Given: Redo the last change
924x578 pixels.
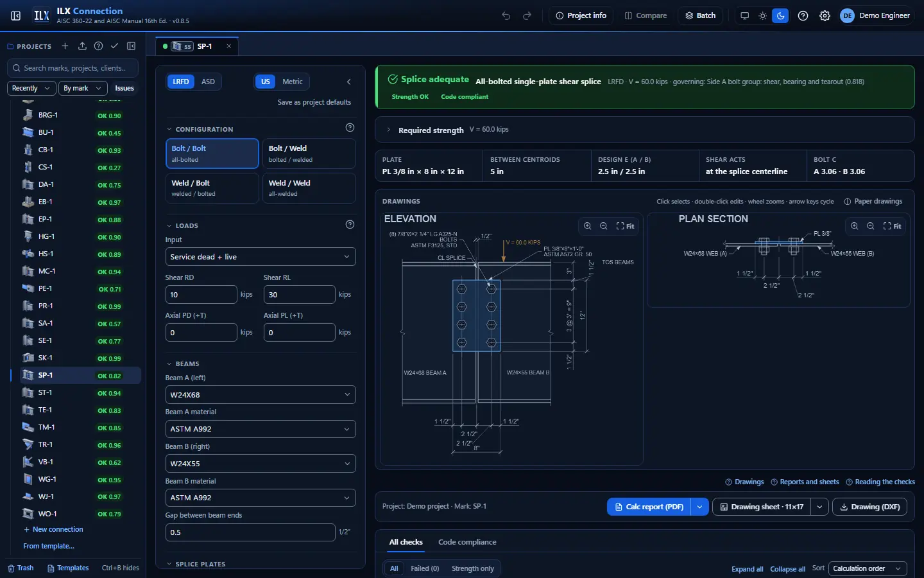Looking at the screenshot, I should pyautogui.click(x=527, y=15).
